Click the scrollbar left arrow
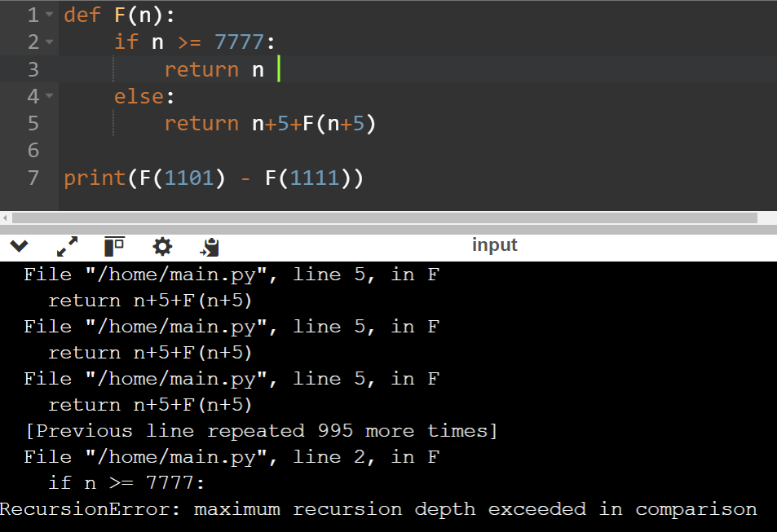777x532 pixels. point(5,218)
